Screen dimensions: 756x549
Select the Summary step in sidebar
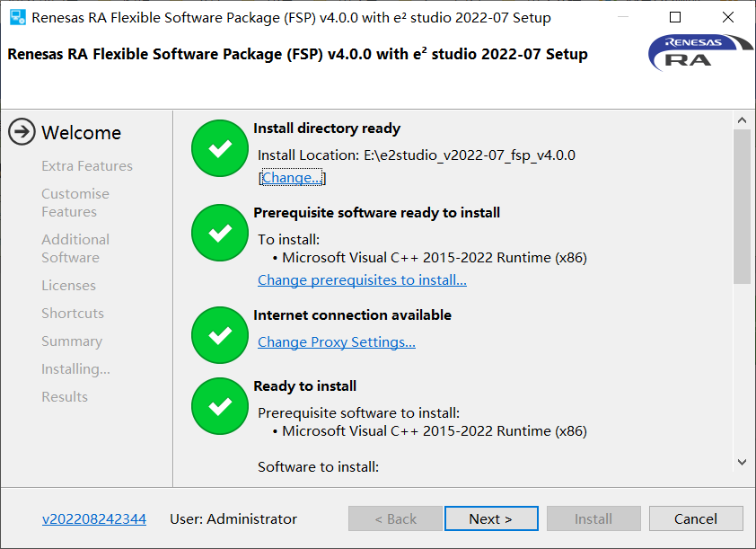pyautogui.click(x=72, y=341)
